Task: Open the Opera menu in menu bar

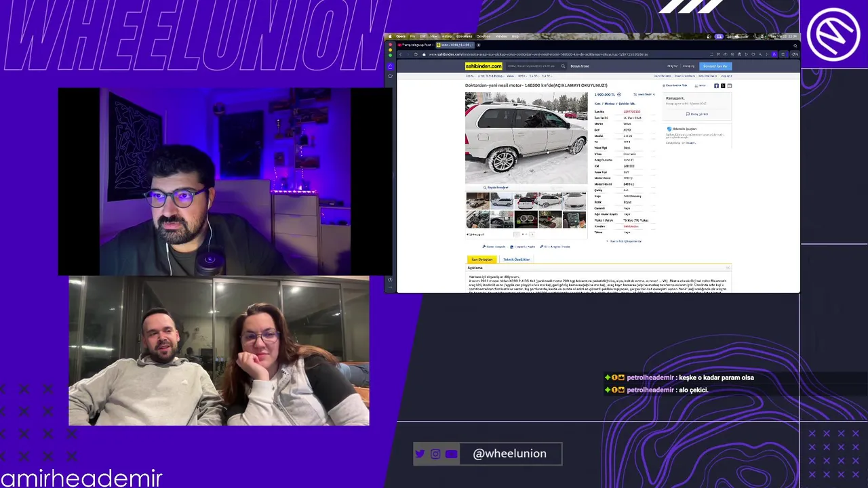Action: (401, 37)
